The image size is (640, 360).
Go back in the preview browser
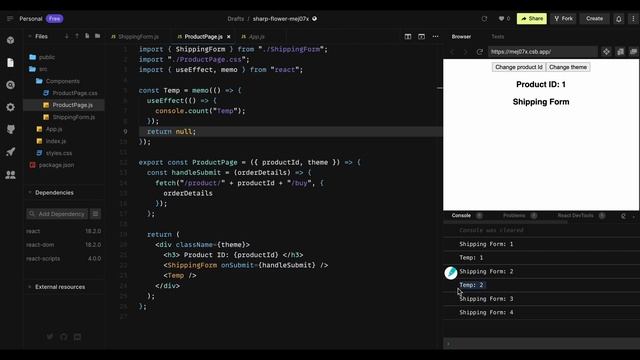(x=452, y=52)
